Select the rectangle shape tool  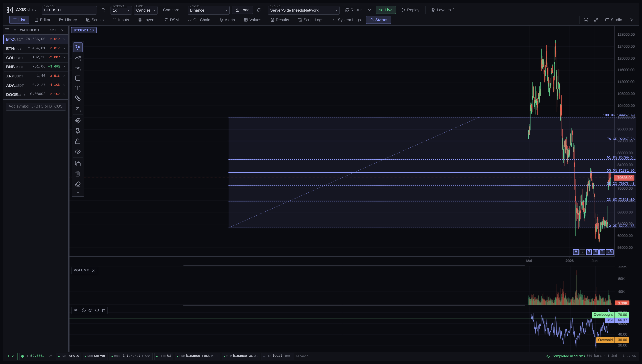78,78
